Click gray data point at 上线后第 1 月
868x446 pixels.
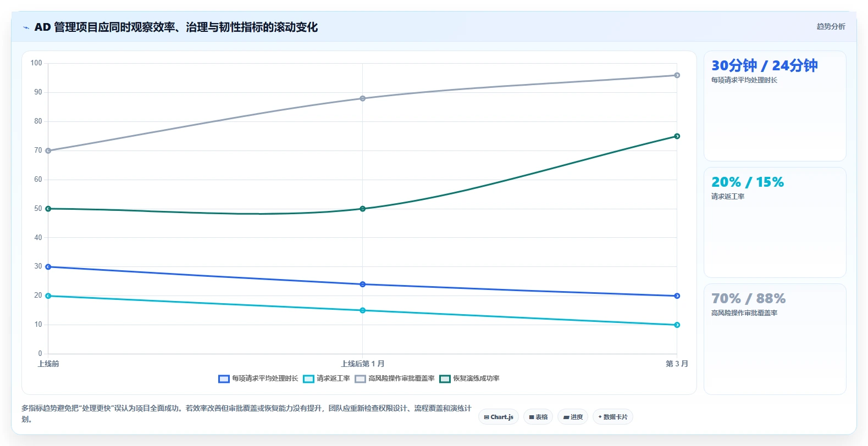(362, 98)
